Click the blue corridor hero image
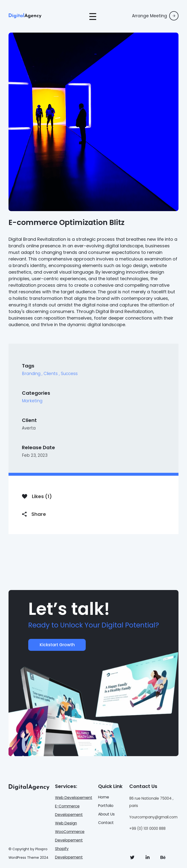The height and width of the screenshot is (868, 187). (x=93, y=122)
